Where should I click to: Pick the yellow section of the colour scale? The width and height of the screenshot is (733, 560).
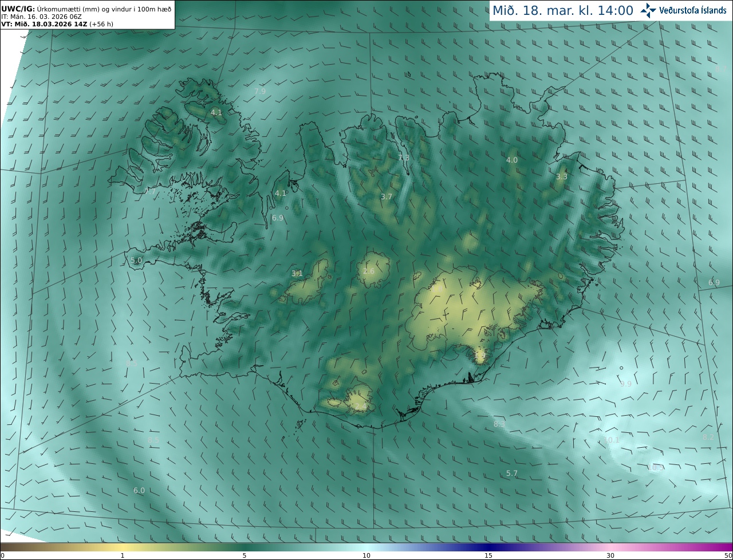(122, 547)
